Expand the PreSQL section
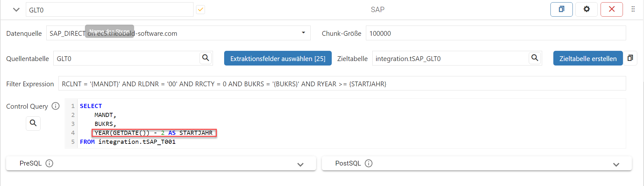 coord(300,164)
